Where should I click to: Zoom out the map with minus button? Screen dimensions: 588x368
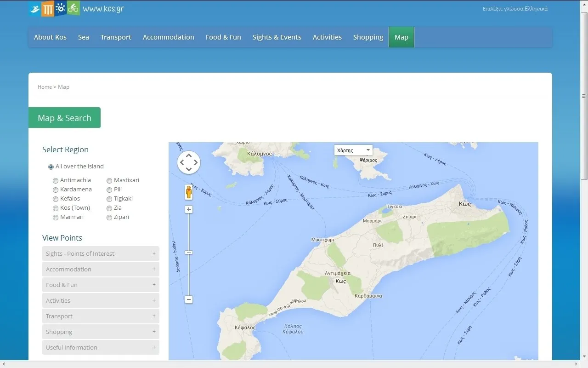(x=189, y=299)
